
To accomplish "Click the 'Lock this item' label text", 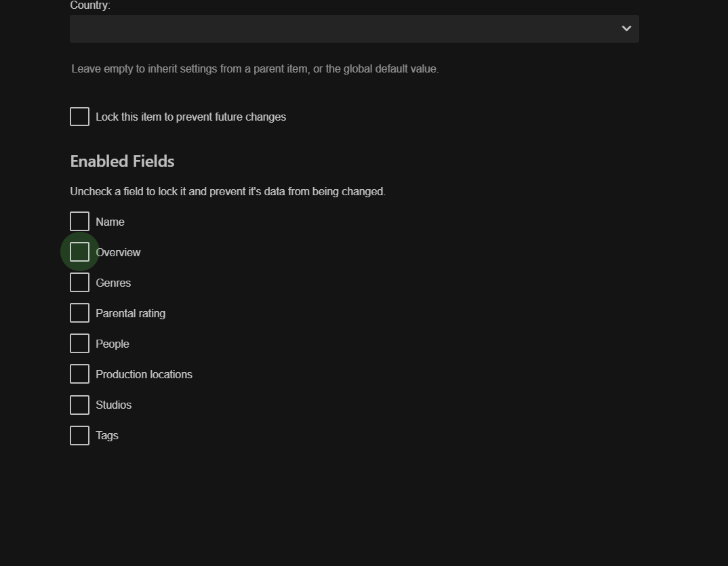I will [x=190, y=117].
